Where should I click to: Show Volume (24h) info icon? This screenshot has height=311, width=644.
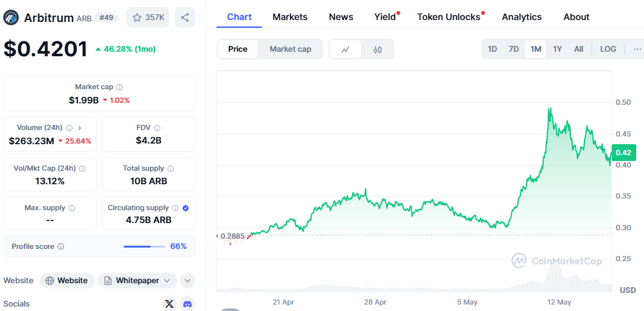pos(69,128)
